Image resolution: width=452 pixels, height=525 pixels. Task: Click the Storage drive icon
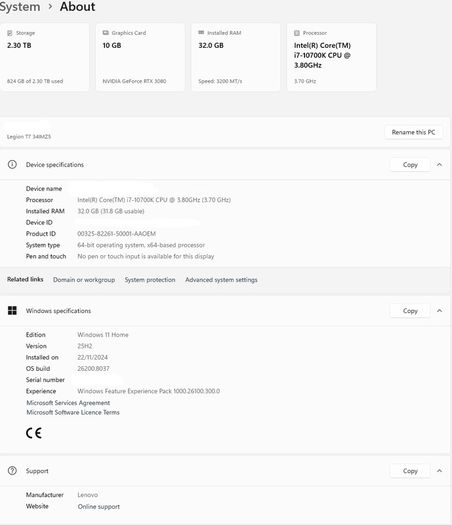pyautogui.click(x=10, y=33)
